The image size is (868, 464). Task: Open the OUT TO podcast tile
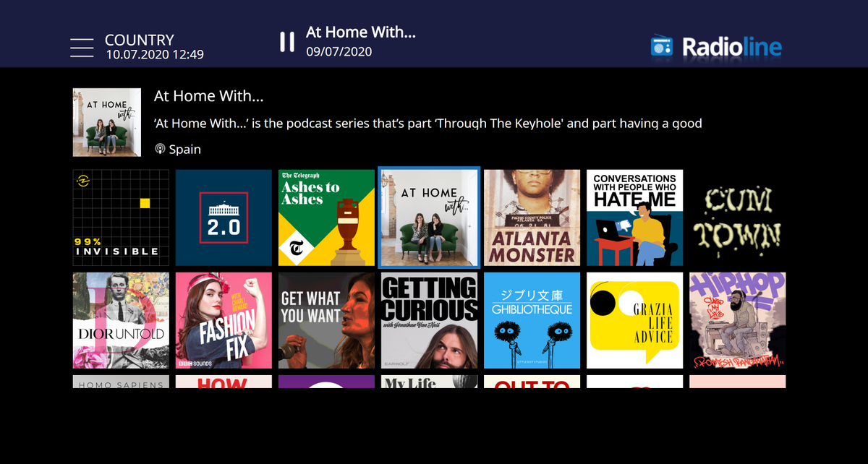[x=532, y=382]
